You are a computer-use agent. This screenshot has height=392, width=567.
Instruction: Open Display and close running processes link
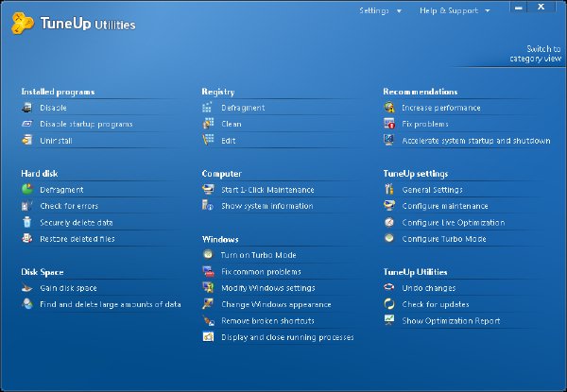coord(287,337)
